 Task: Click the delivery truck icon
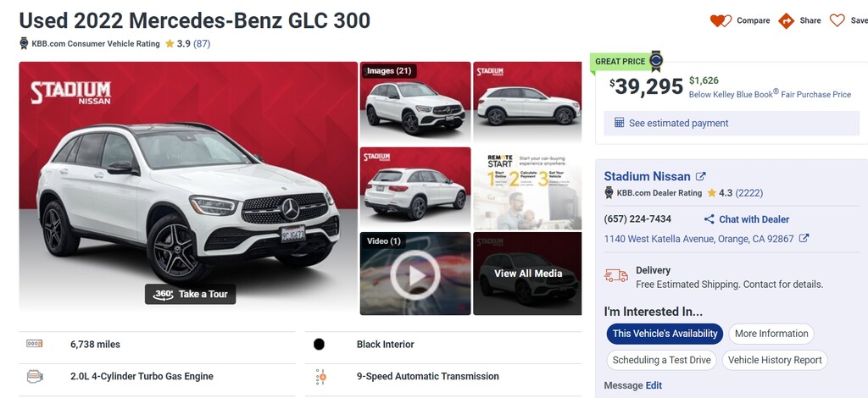(616, 275)
